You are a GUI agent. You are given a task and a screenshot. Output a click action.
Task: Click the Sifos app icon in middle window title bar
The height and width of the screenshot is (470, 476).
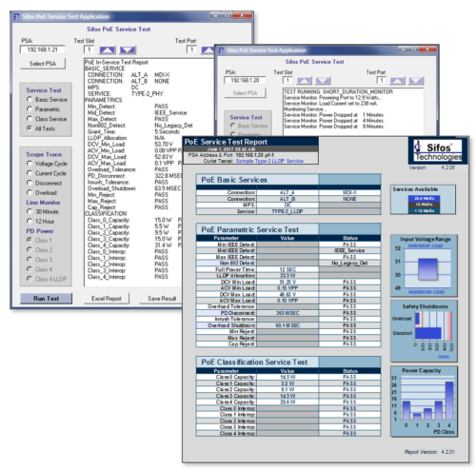(221, 50)
